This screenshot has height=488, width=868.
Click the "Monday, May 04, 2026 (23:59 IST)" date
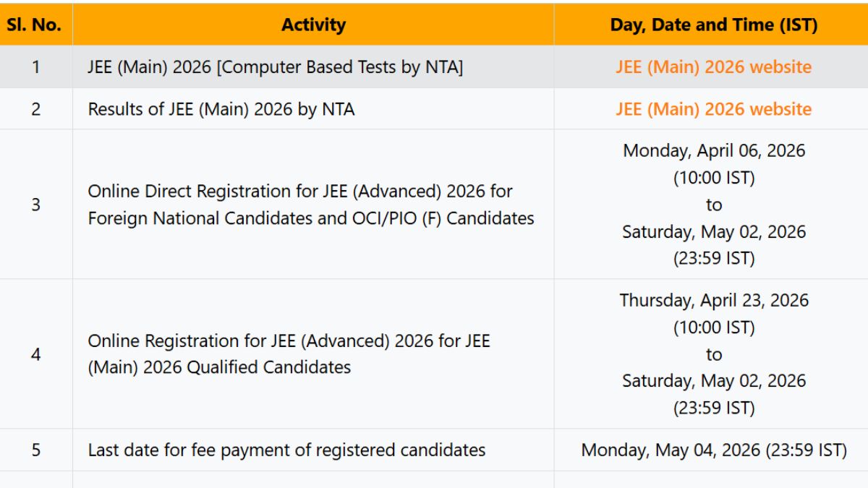(713, 450)
